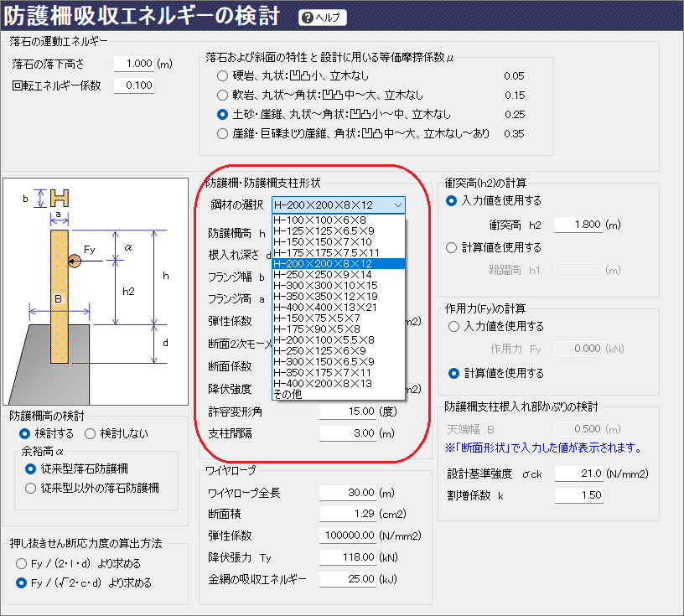Collapse the 鋼材の選択 dropdown arrow
The image size is (684, 616).
point(396,204)
